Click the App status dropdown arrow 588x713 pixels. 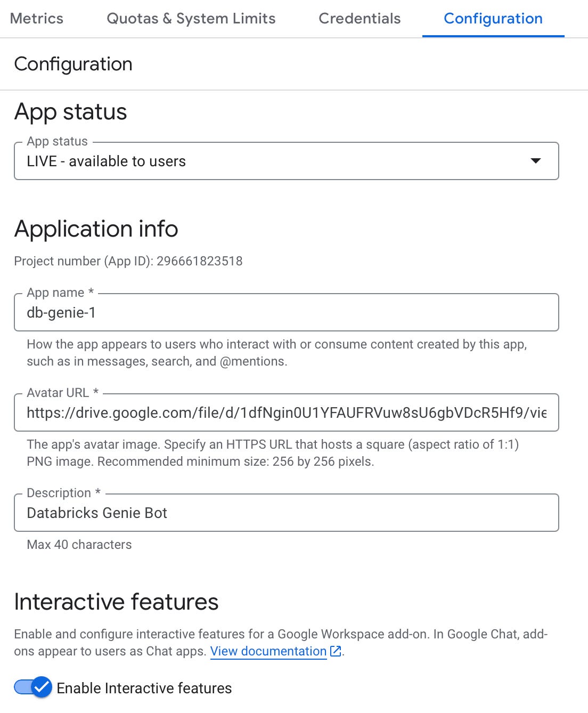coord(536,161)
